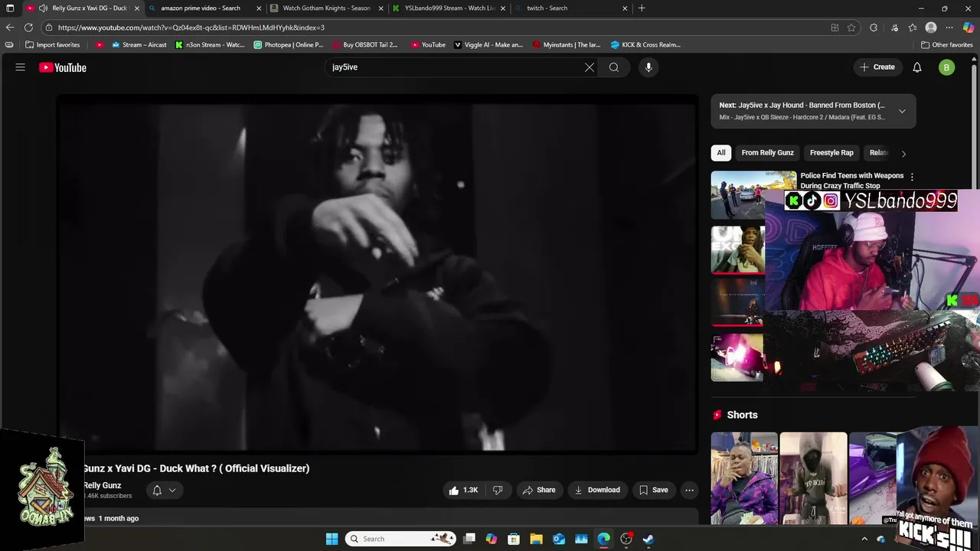Switch to YSLbando999 Stream tab
This screenshot has width=980, height=551.
[x=450, y=8]
